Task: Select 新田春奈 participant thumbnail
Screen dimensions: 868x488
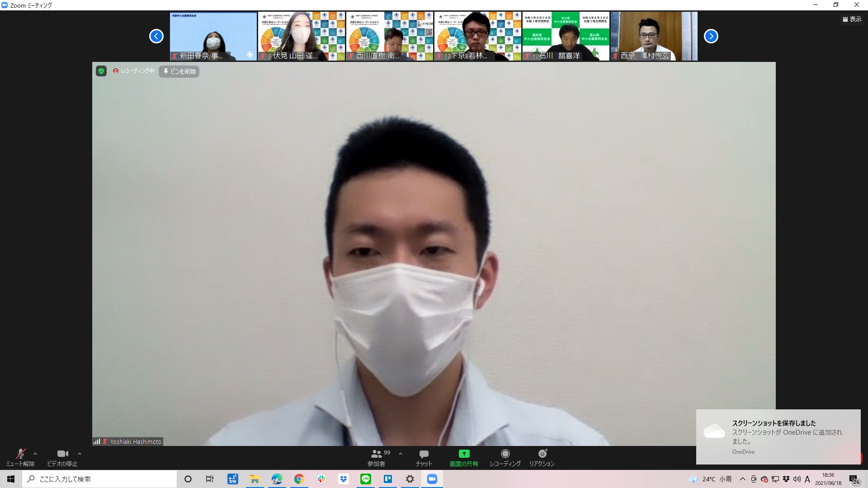Action: point(213,36)
